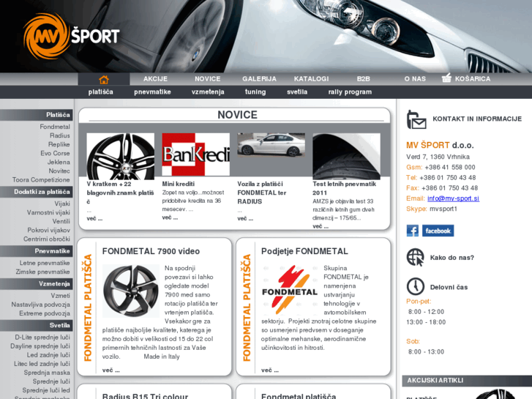Open the Centrirni obročki sidebar link

tap(47, 239)
